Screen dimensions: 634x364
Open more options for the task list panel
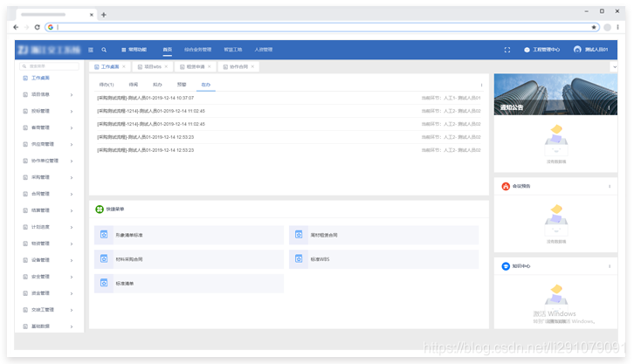pos(481,86)
